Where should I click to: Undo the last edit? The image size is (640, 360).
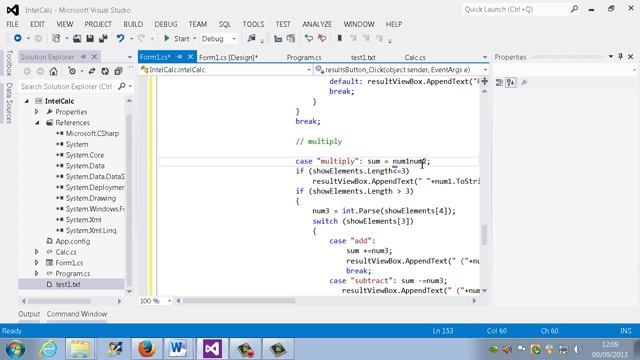(x=120, y=38)
